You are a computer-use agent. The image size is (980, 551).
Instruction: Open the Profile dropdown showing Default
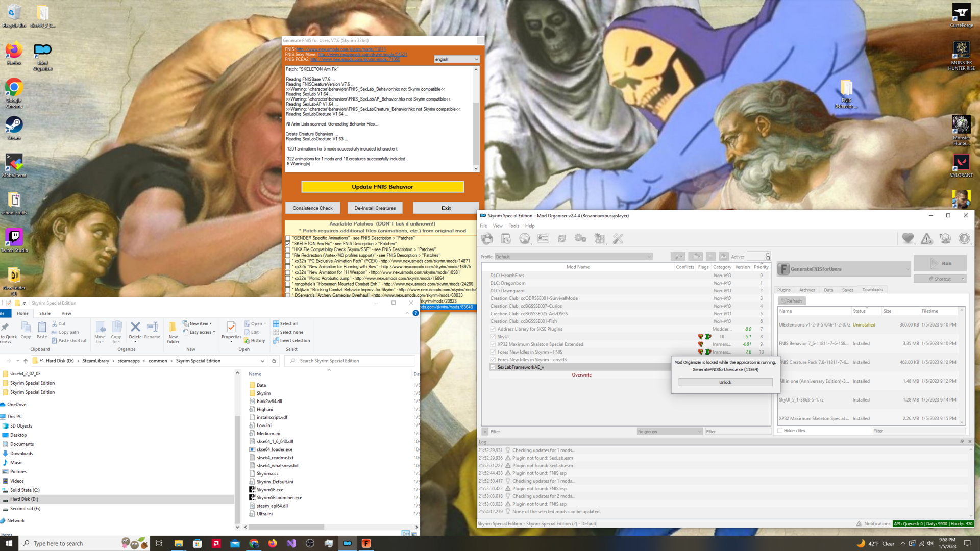pyautogui.click(x=573, y=257)
